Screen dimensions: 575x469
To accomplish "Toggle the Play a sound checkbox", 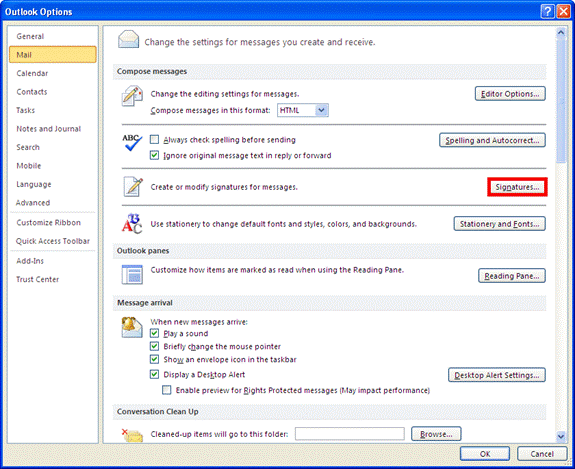I will point(154,333).
